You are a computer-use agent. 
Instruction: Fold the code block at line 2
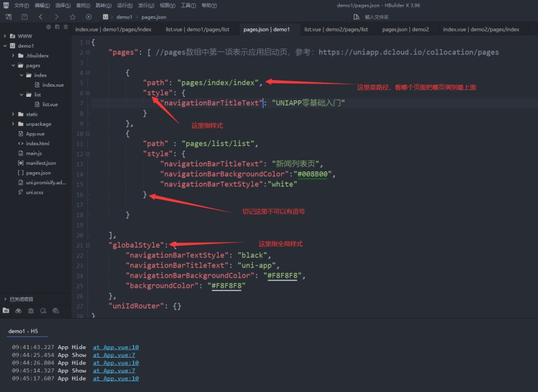click(87, 52)
